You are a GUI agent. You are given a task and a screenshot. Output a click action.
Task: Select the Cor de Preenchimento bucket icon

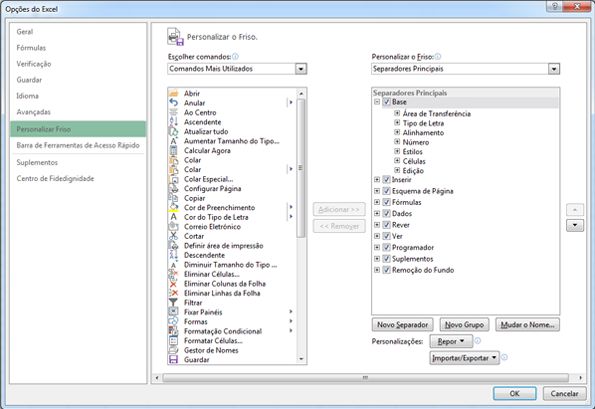point(173,208)
